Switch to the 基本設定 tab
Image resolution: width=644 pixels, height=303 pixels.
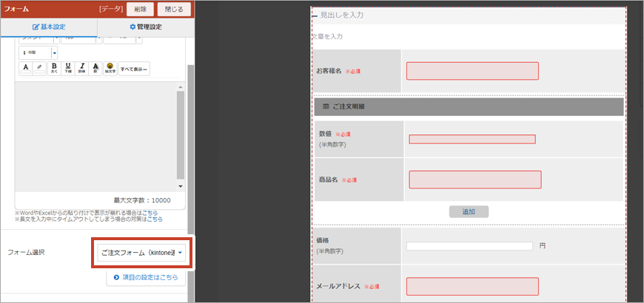click(49, 27)
